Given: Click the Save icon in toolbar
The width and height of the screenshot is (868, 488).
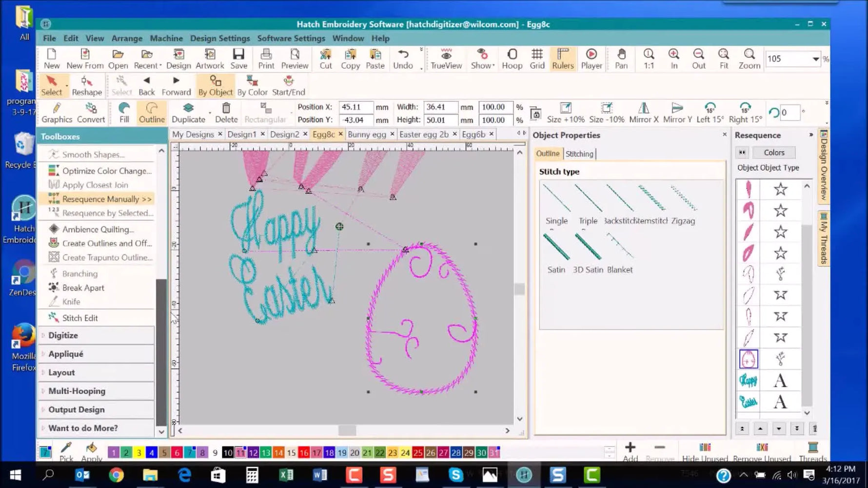Looking at the screenshot, I should [238, 59].
